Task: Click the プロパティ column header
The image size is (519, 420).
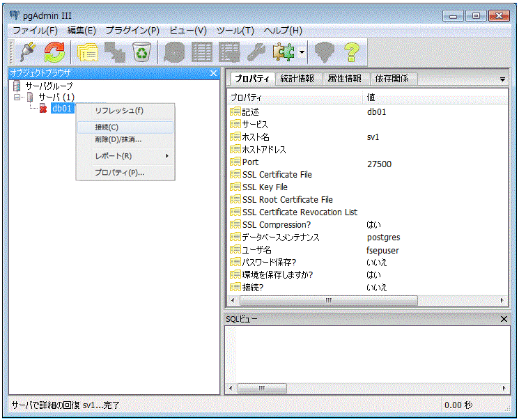Action: point(295,98)
